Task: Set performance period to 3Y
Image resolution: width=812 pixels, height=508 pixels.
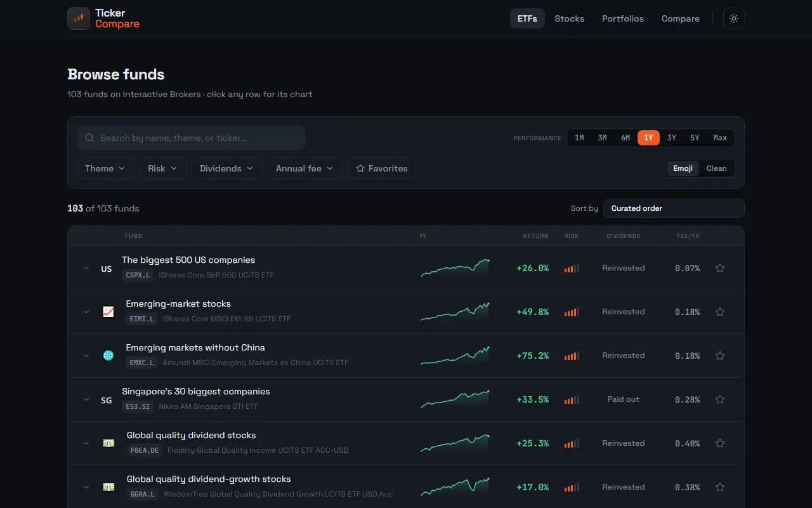Action: point(672,138)
